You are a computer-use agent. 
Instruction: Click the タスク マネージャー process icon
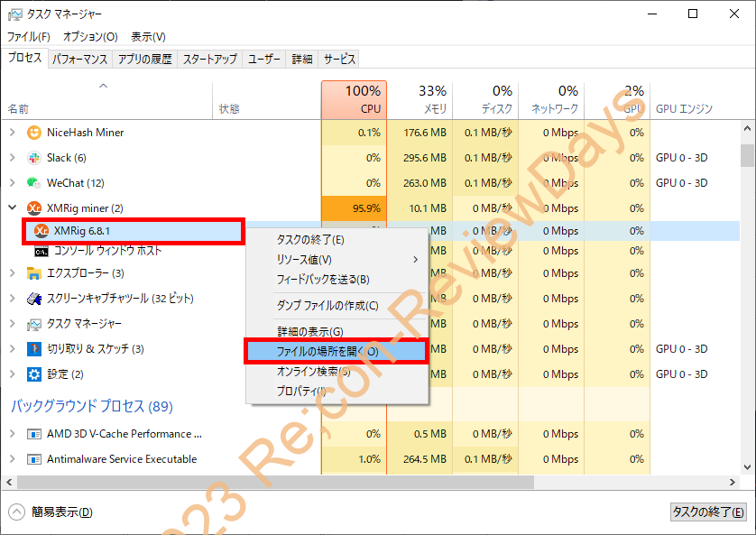(34, 325)
